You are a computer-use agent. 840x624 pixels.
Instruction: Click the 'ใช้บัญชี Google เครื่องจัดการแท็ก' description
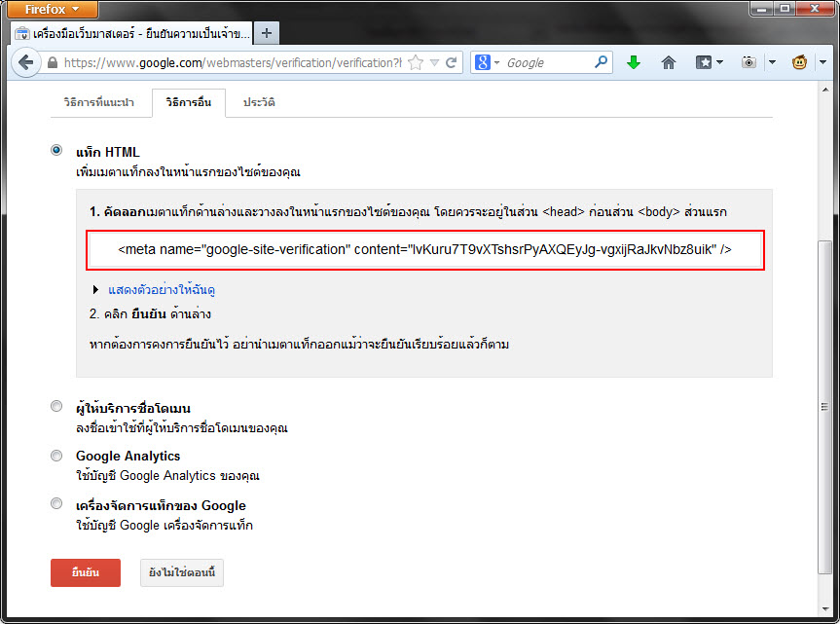pos(164,525)
